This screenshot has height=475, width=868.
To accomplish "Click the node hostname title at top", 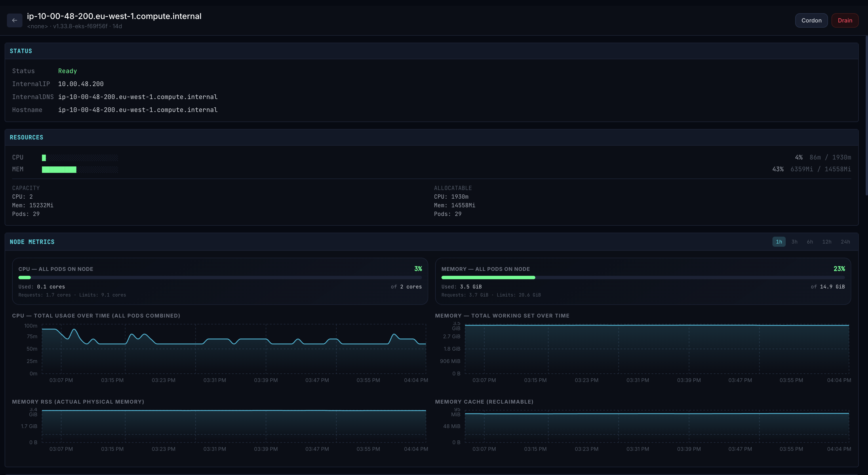I will coord(114,16).
